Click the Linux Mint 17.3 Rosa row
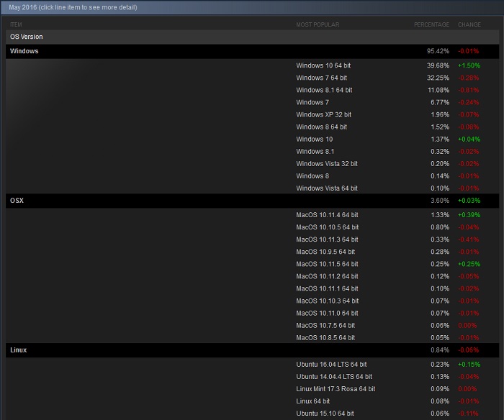The height and width of the screenshot is (420, 504). [336, 389]
